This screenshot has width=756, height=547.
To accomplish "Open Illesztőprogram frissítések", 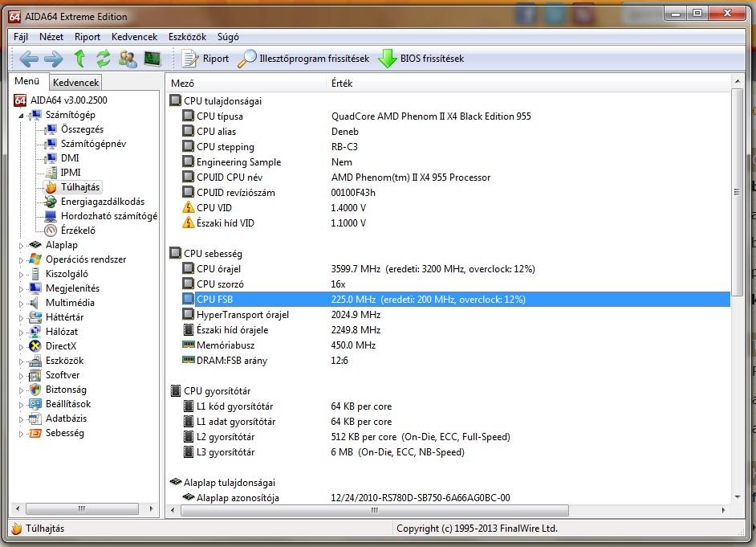I will coord(303,59).
